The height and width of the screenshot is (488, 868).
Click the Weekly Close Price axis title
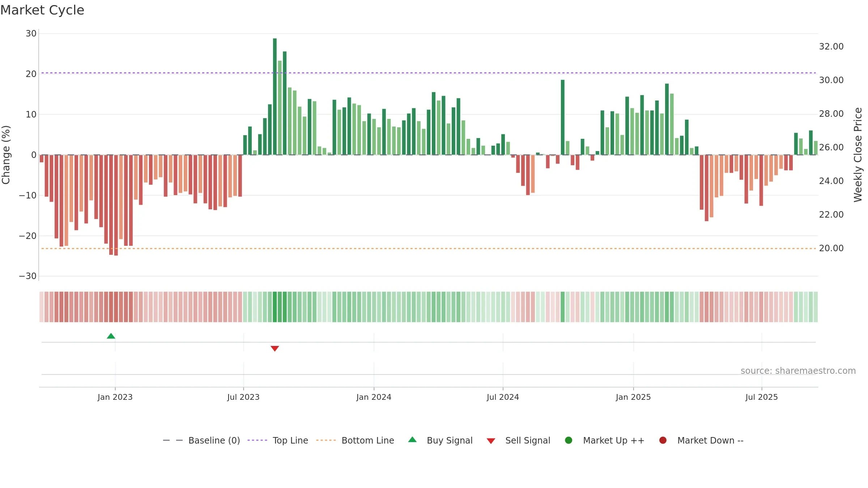click(858, 155)
